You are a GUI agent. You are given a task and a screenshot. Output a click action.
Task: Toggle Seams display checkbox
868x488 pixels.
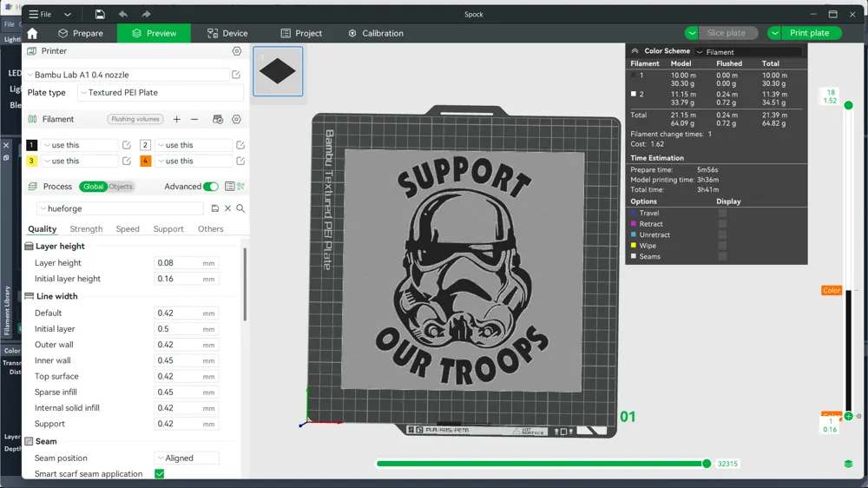[x=722, y=256]
